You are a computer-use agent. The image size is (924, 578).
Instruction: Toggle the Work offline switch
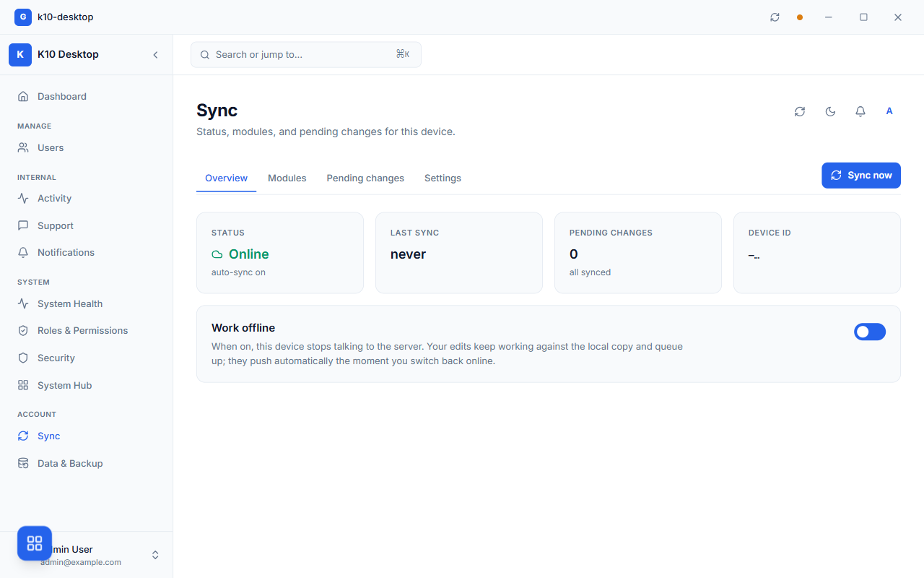(870, 332)
